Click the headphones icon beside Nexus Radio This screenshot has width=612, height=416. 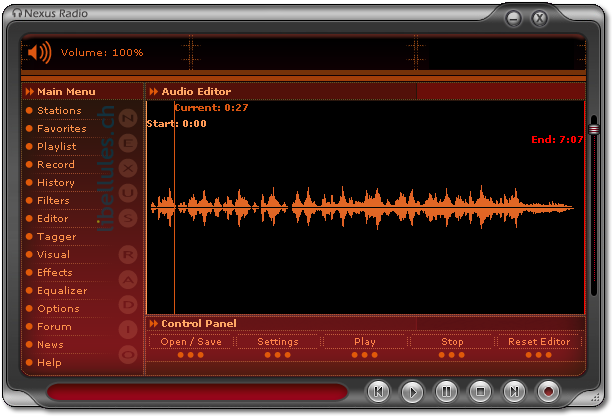pos(17,13)
